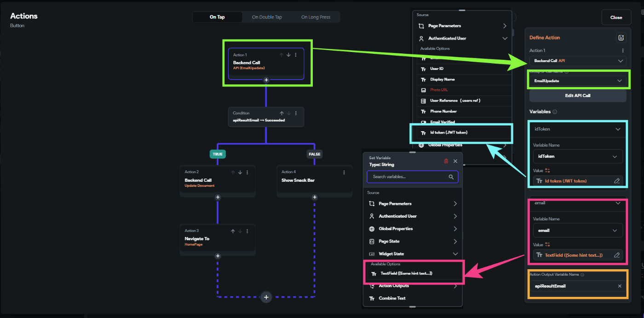Add action below Action 2 plus icon
This screenshot has height=318, width=644.
point(218,197)
